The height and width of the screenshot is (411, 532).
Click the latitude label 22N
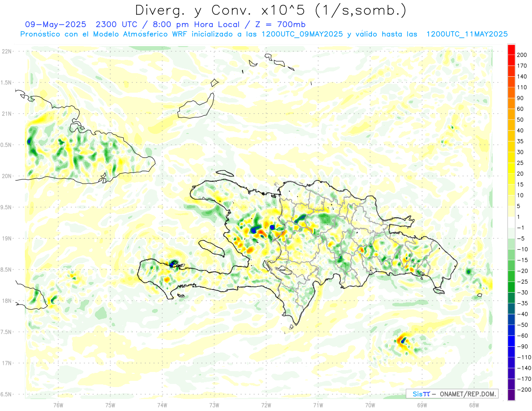click(7, 51)
